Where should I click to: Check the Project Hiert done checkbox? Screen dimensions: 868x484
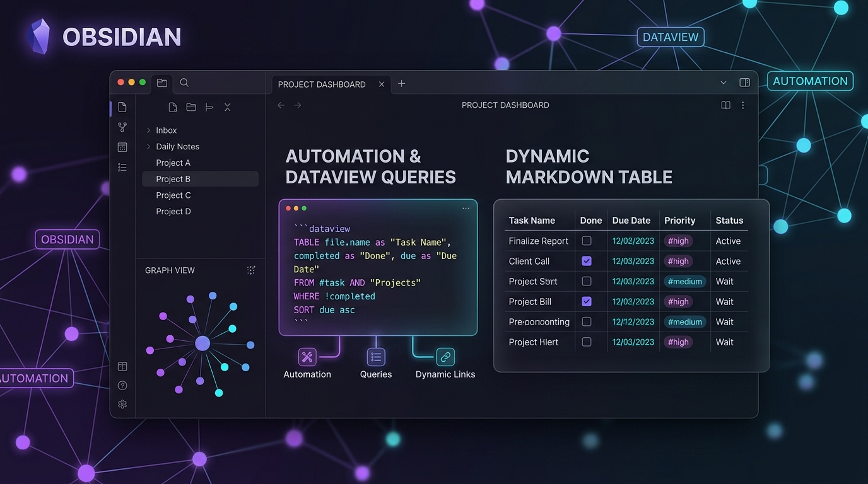point(587,342)
